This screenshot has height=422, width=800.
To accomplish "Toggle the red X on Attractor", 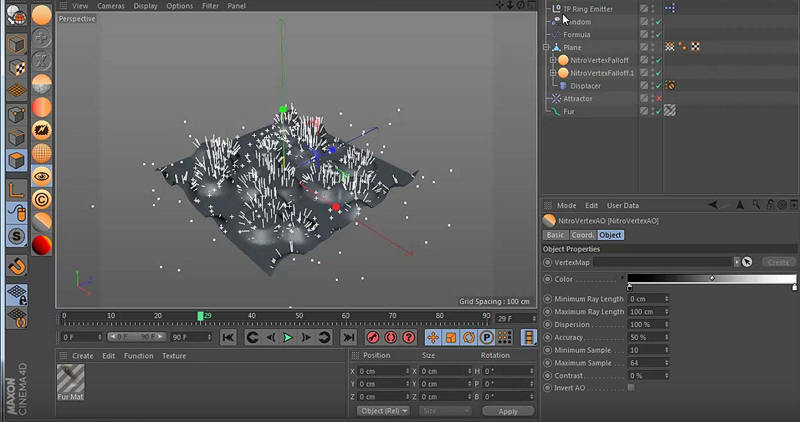I will 657,99.
